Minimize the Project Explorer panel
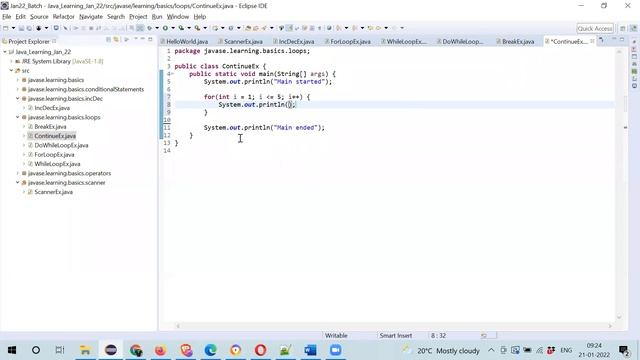The width and height of the screenshot is (640, 360). pyautogui.click(x=143, y=39)
